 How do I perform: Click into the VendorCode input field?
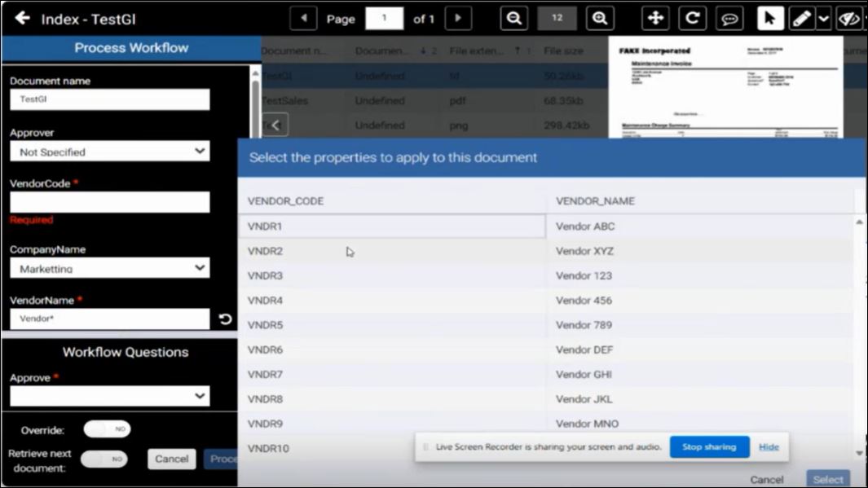pyautogui.click(x=109, y=202)
